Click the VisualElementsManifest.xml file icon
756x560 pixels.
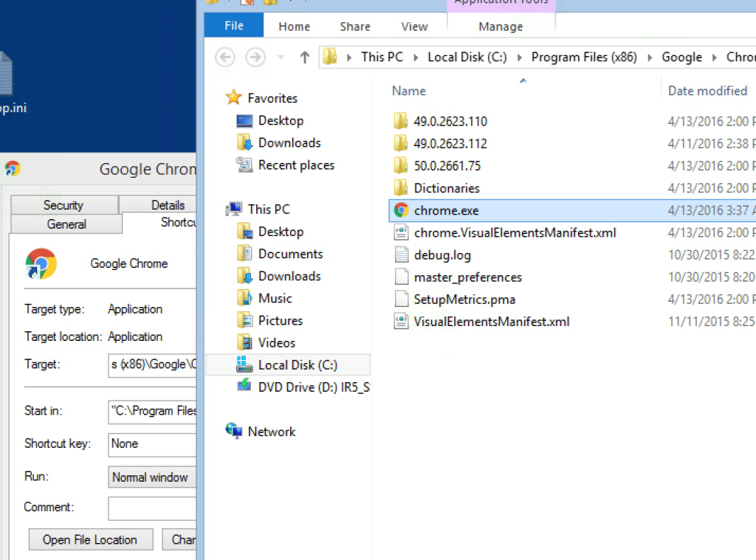(401, 321)
